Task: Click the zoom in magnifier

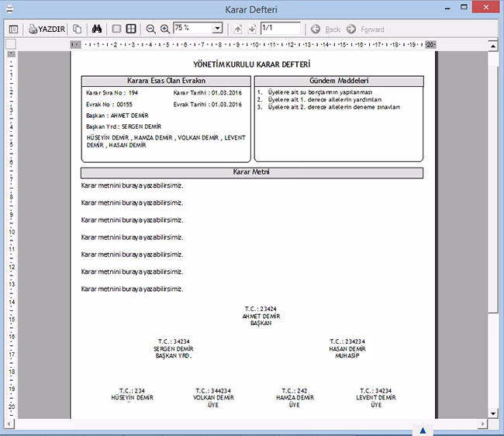Action: pyautogui.click(x=165, y=29)
